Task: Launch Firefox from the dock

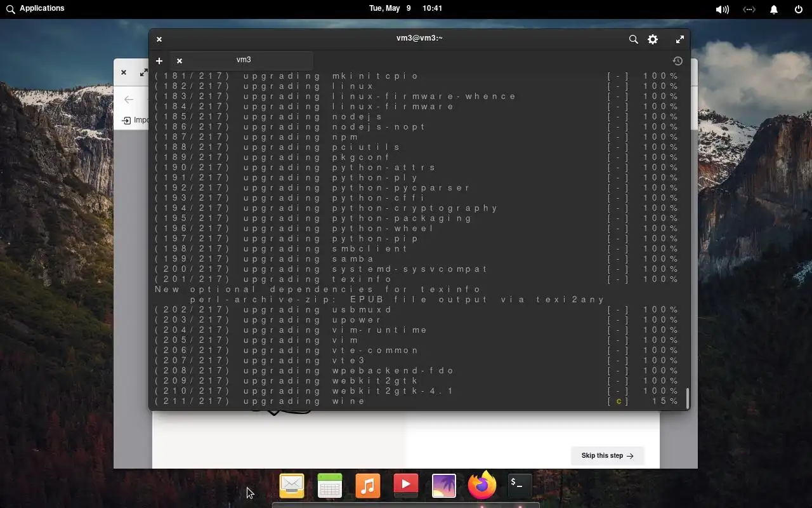Action: (x=482, y=486)
